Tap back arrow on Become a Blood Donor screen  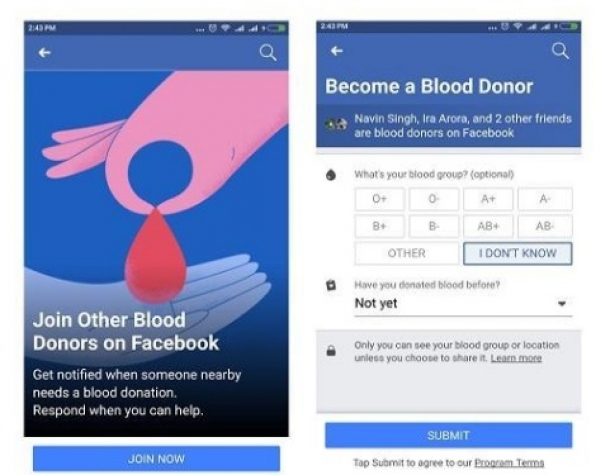point(337,51)
